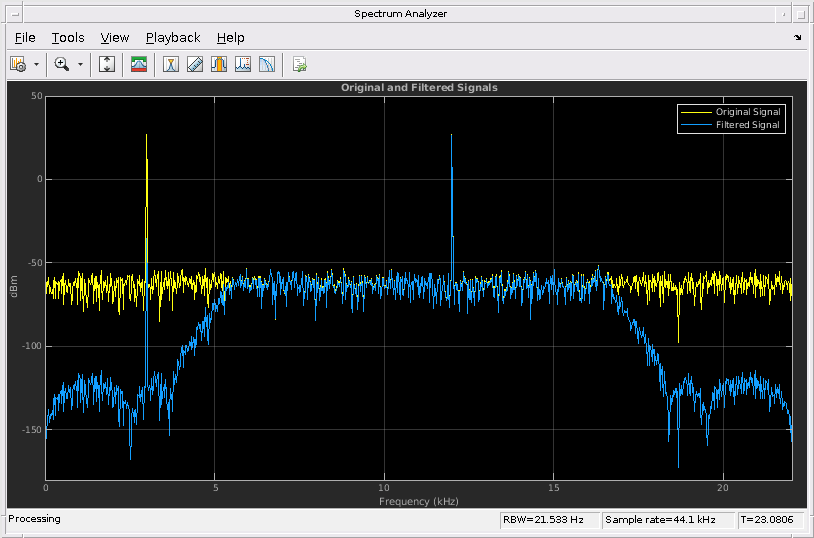Image resolution: width=814 pixels, height=538 pixels.
Task: Click the Filtered Signal legend entry
Action: pos(747,125)
